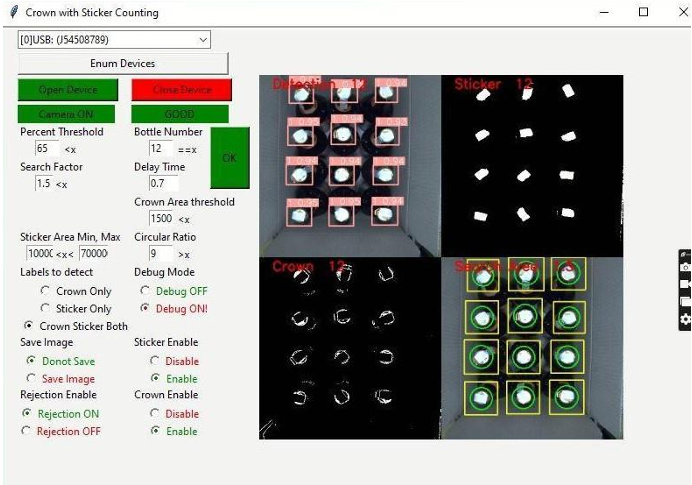The height and width of the screenshot is (485, 692).
Task: Click the Crown Area threshold input field
Action: tap(160, 218)
